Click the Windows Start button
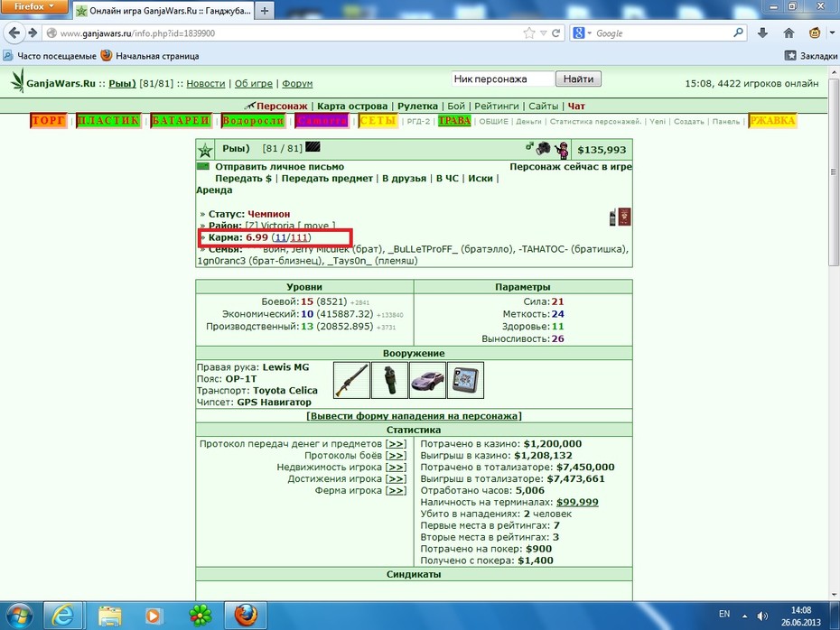 tap(18, 616)
